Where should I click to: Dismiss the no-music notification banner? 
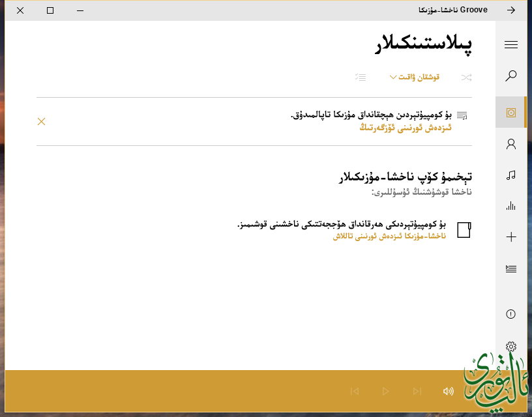(41, 121)
